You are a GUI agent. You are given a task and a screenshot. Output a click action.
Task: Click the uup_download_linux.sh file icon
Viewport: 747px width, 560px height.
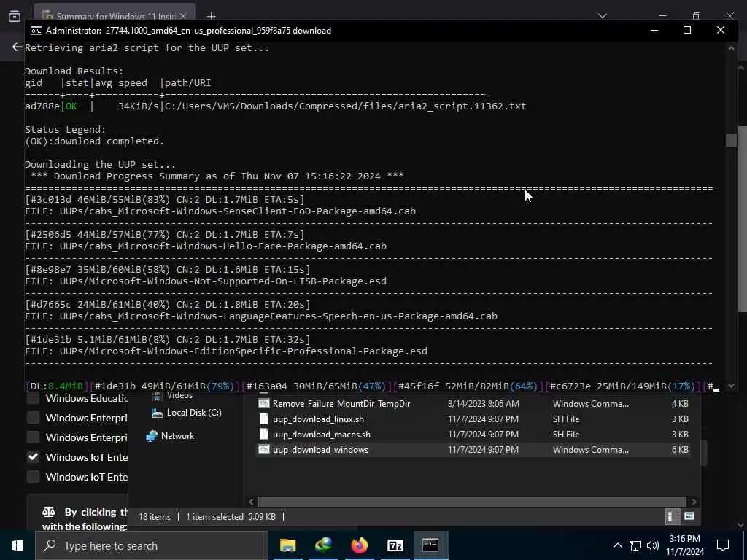pos(263,419)
